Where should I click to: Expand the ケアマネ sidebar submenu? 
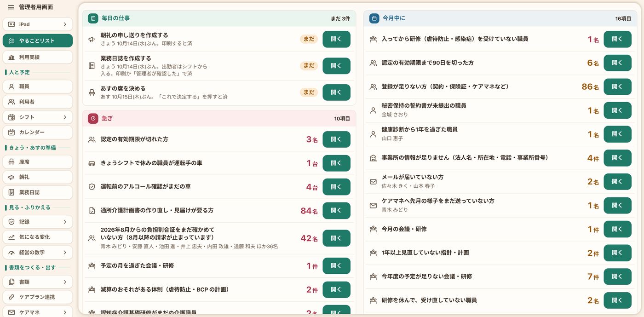click(x=38, y=312)
